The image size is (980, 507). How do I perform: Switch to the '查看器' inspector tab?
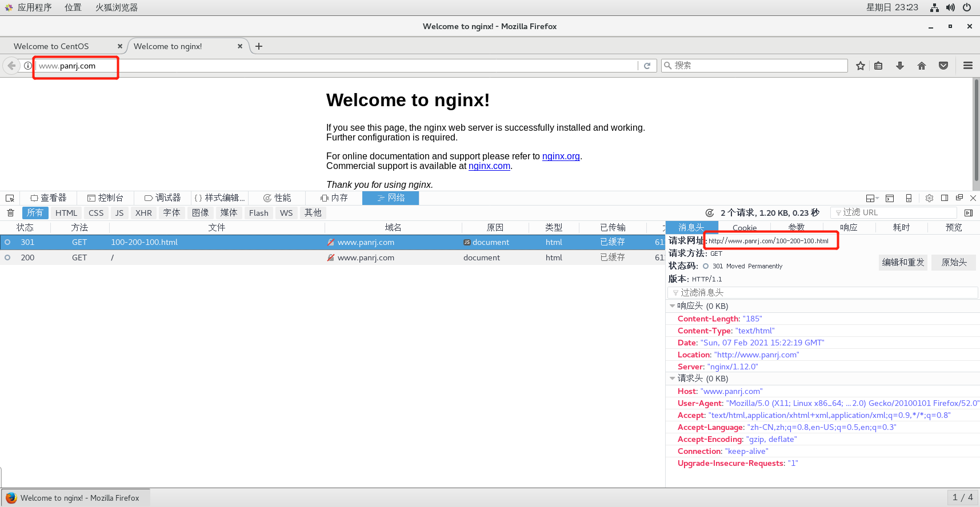pos(49,198)
